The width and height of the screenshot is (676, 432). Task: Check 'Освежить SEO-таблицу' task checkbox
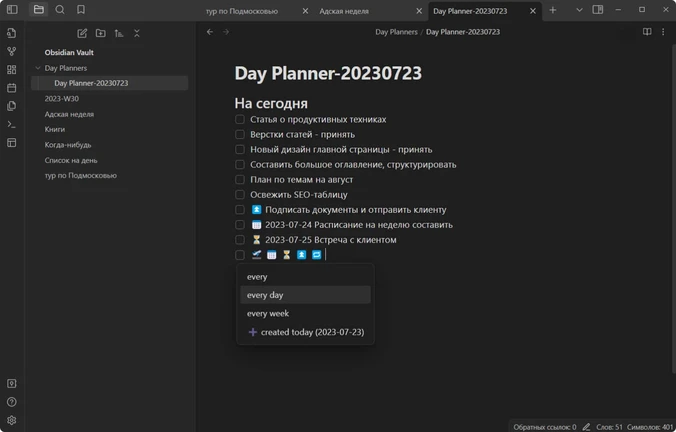(x=240, y=194)
